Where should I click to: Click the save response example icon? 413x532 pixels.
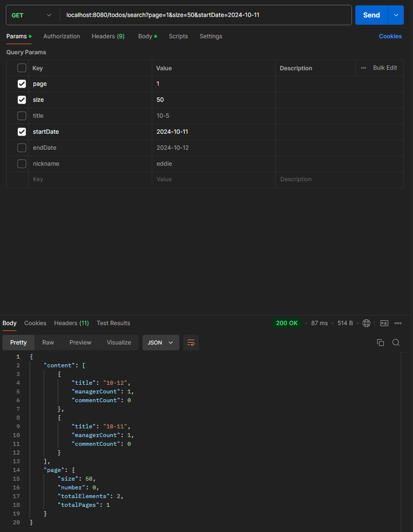[384, 323]
